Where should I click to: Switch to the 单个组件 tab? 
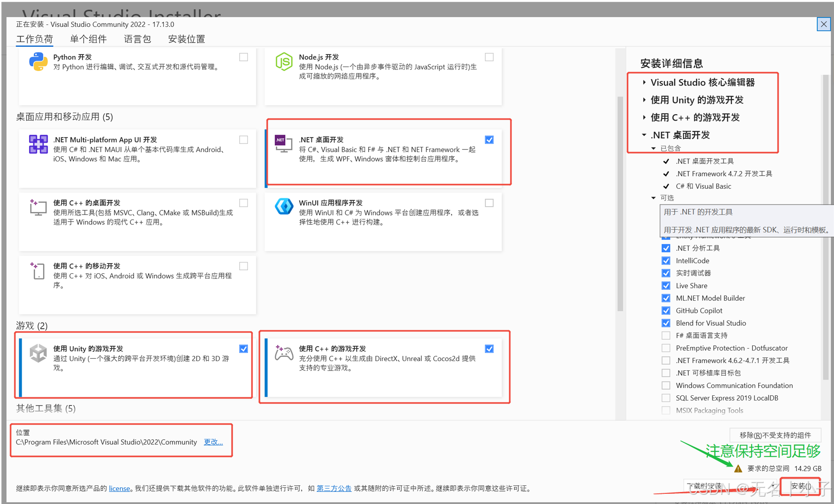[88, 39]
